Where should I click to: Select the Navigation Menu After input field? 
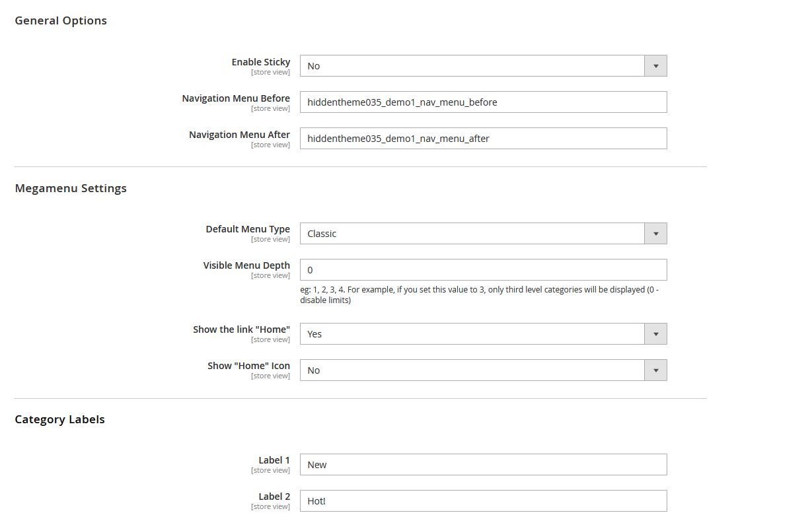[483, 138]
